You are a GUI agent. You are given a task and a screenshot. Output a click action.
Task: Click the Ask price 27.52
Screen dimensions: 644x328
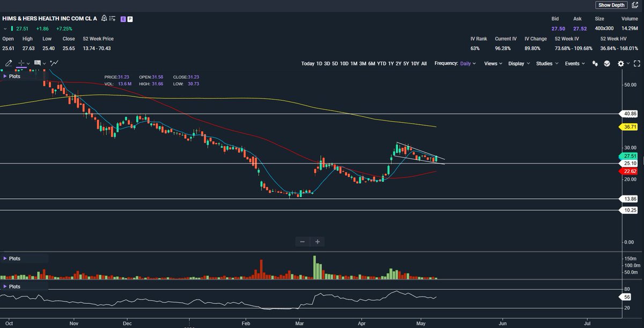tap(580, 28)
